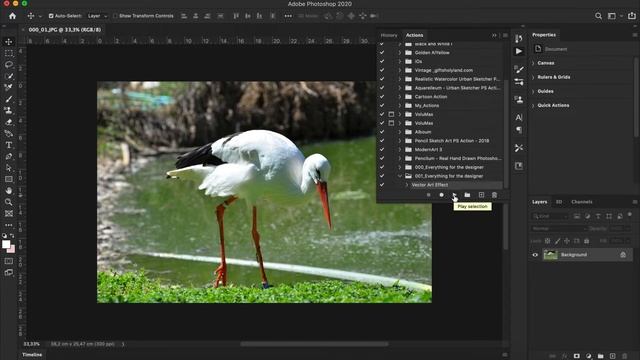The image size is (640, 360).
Task: Open the Timeline panel tab
Action: click(32, 355)
